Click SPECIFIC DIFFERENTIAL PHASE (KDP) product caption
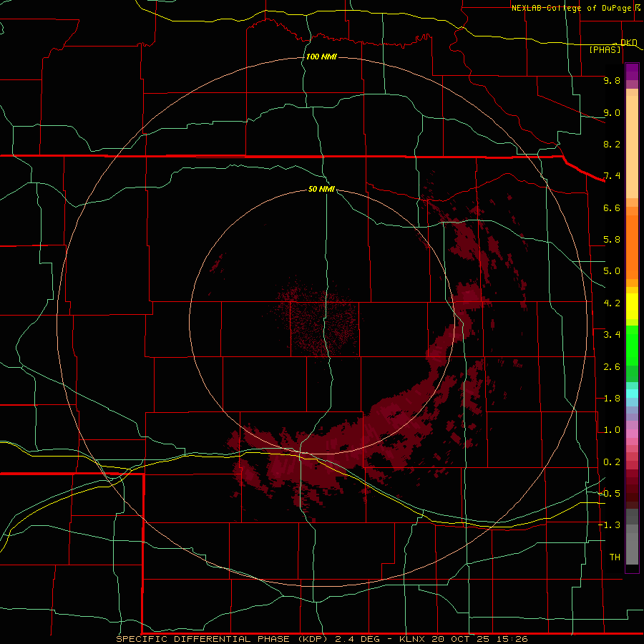644x644 pixels. tap(223, 639)
